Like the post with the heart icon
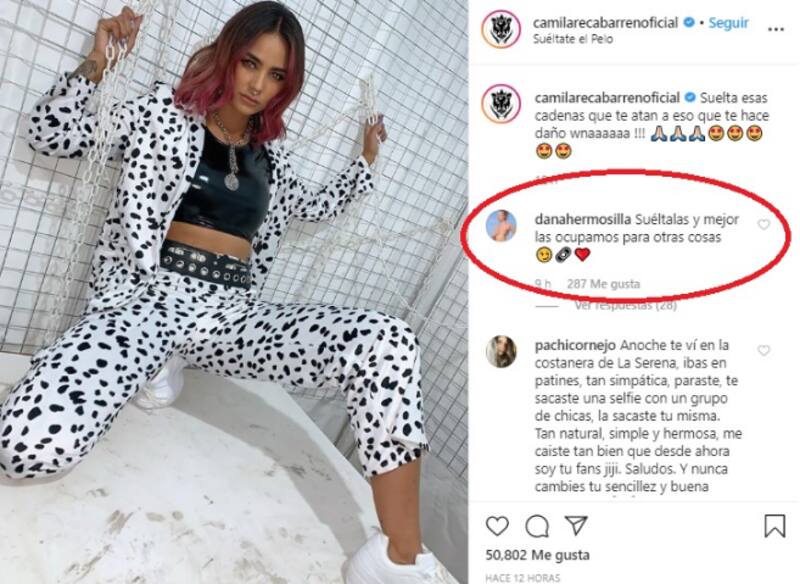The image size is (800, 584). [x=497, y=526]
